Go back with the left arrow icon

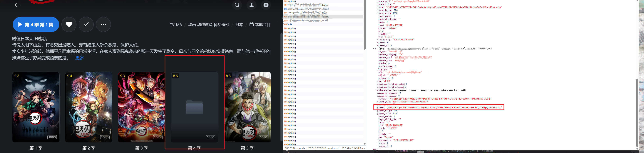click(17, 5)
